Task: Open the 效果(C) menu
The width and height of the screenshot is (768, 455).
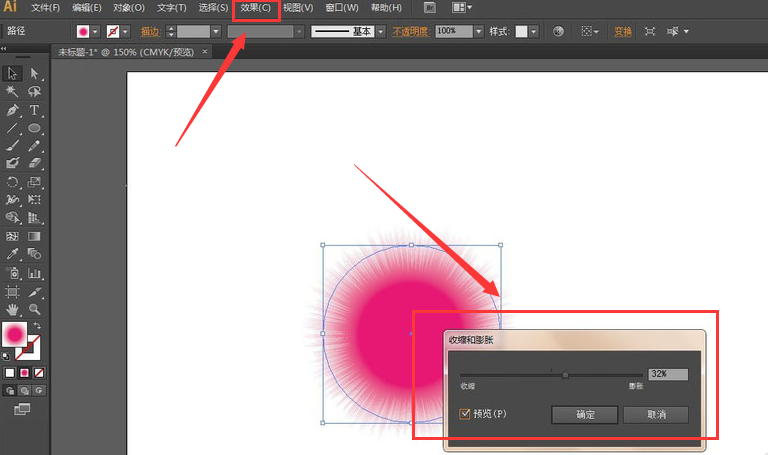Action: click(x=256, y=8)
